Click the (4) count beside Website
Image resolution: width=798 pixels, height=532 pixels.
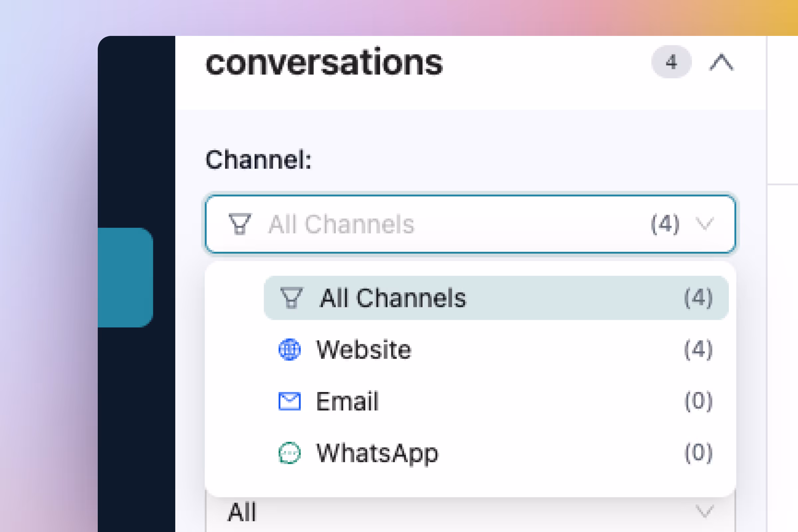[698, 349]
